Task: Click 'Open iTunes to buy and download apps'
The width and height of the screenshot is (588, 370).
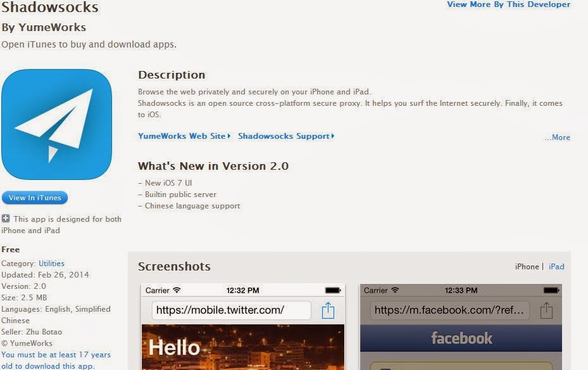Action: click(89, 44)
